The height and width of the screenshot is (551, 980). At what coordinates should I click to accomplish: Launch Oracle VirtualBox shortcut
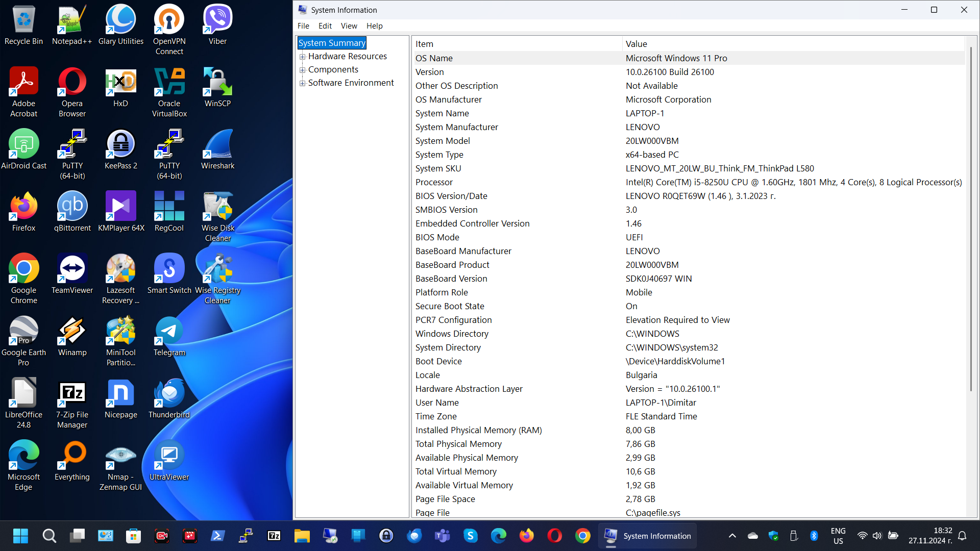point(169,93)
